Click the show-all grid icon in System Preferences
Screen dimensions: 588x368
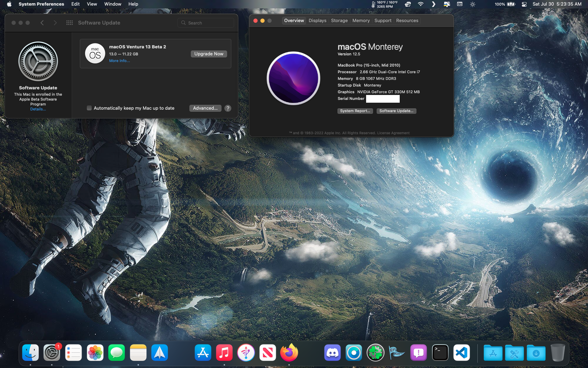(x=70, y=23)
